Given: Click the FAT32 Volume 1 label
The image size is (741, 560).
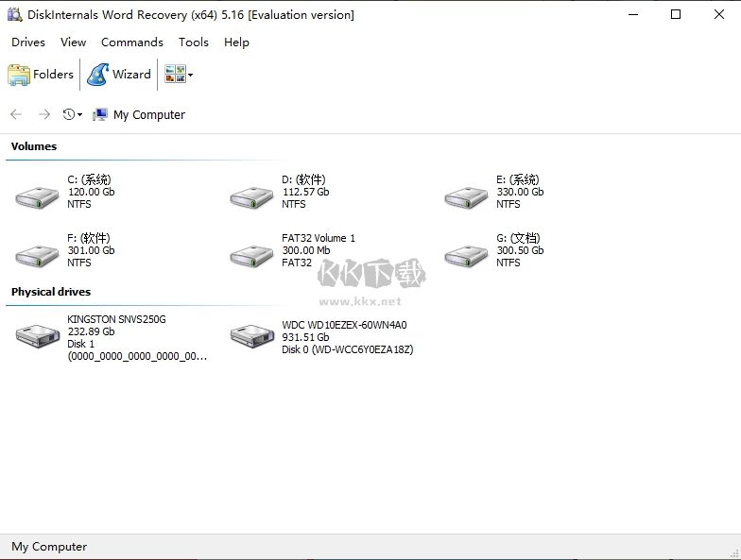Looking at the screenshot, I should pyautogui.click(x=319, y=238).
